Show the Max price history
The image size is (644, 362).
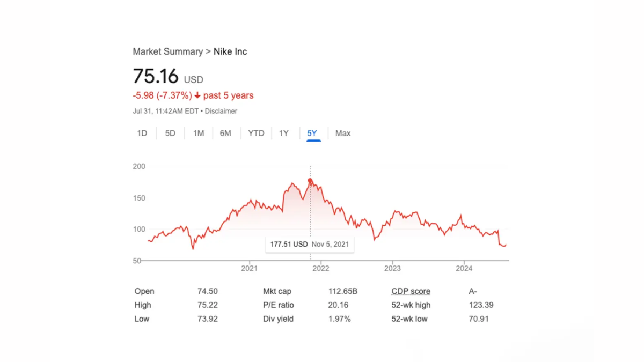(343, 134)
